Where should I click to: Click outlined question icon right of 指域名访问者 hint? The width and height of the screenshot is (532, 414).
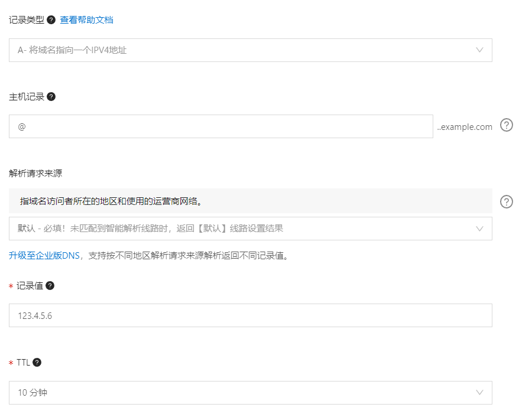click(x=507, y=202)
